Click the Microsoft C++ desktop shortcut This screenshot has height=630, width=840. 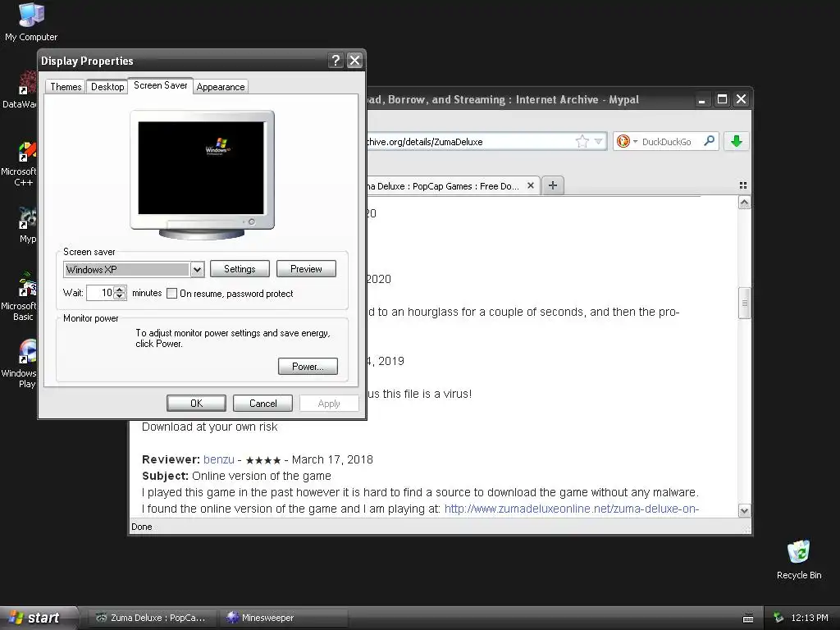click(20, 164)
